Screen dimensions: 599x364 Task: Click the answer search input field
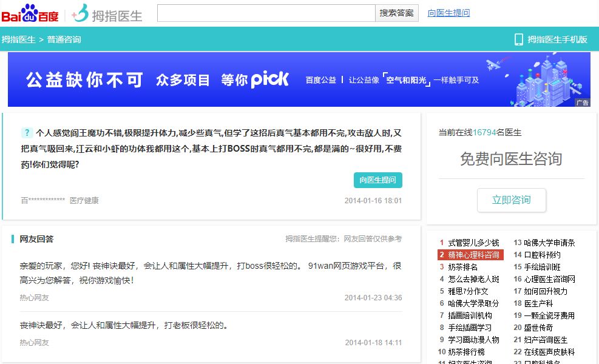[x=266, y=13]
